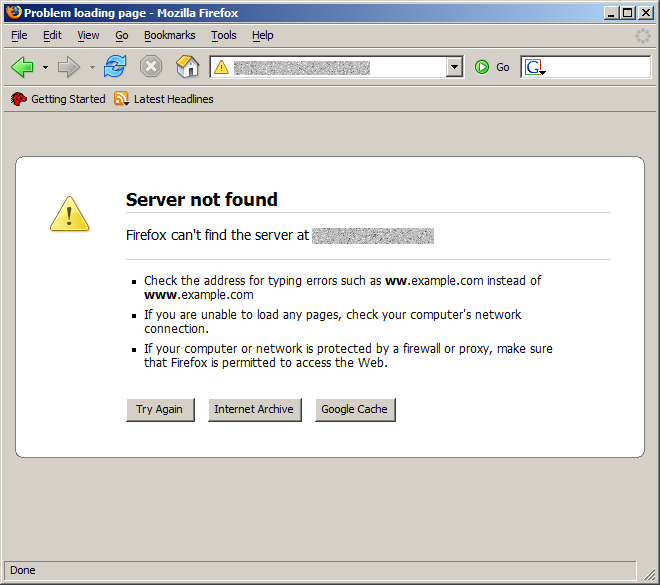Click the Internet Archive button
660x585 pixels.
tap(255, 410)
